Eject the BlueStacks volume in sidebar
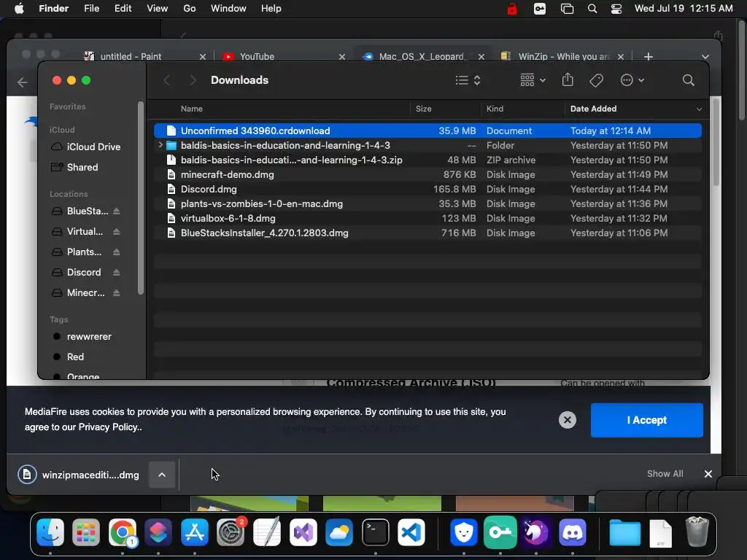 tap(117, 211)
